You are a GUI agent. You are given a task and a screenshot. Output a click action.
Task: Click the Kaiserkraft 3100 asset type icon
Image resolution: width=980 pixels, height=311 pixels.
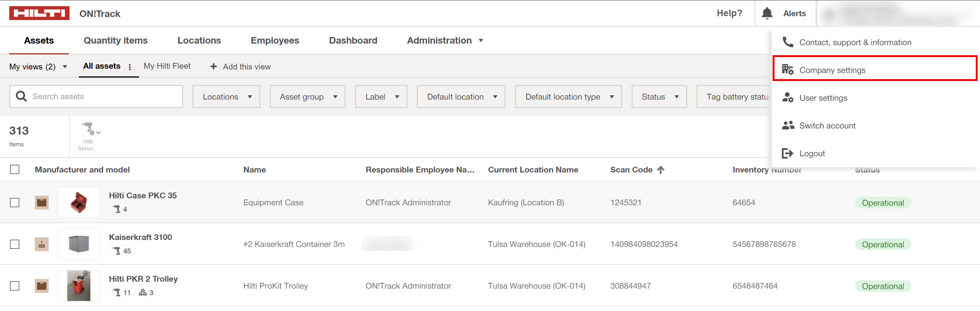[42, 244]
